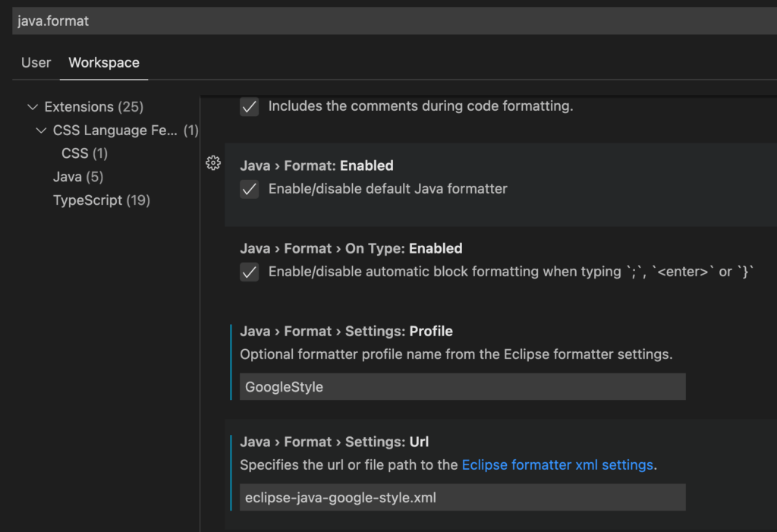This screenshot has width=777, height=532.
Task: Switch to the User settings tab
Action: 35,62
